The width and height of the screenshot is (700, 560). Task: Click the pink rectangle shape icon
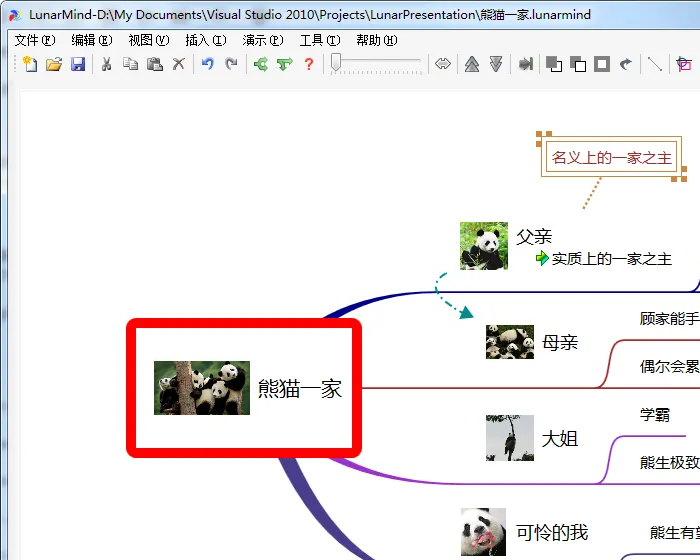click(x=683, y=64)
